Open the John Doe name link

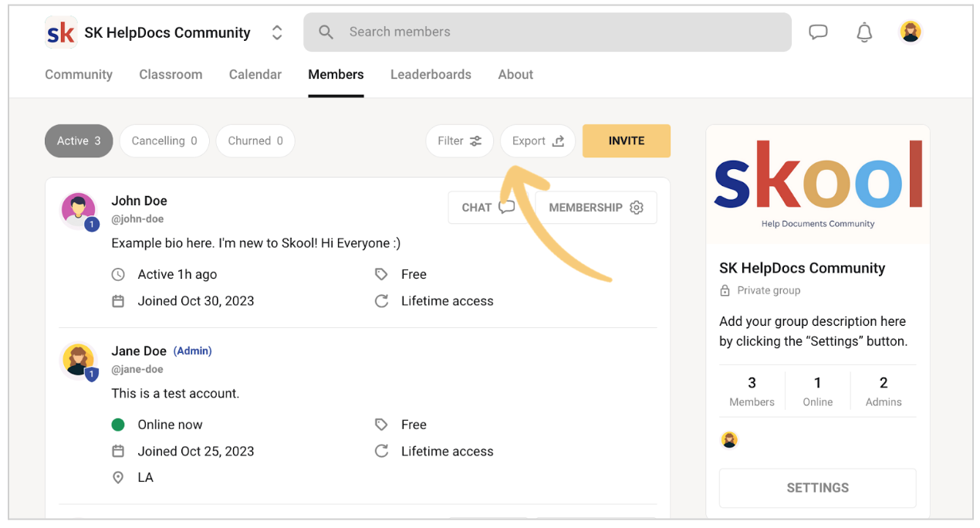pos(139,201)
